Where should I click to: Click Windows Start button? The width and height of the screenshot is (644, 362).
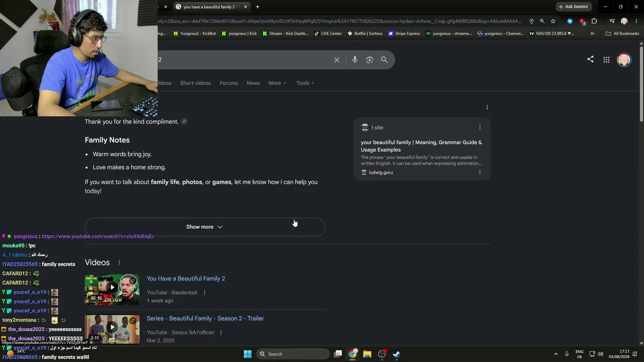(x=248, y=354)
